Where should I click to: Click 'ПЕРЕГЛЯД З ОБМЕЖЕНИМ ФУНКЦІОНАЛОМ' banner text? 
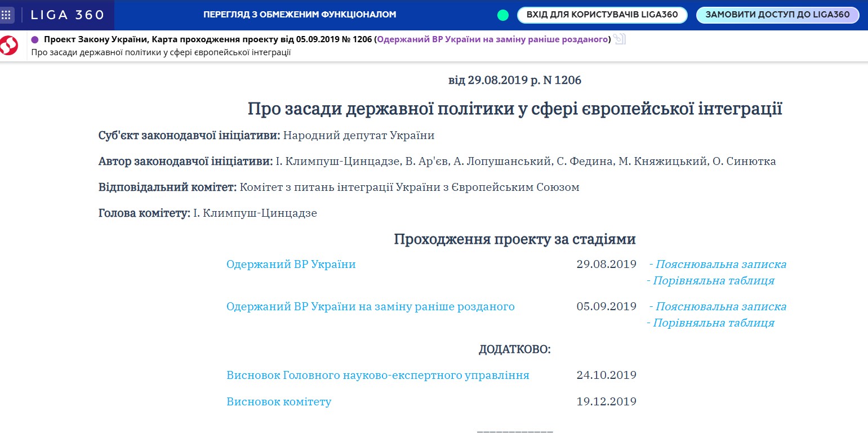[300, 15]
